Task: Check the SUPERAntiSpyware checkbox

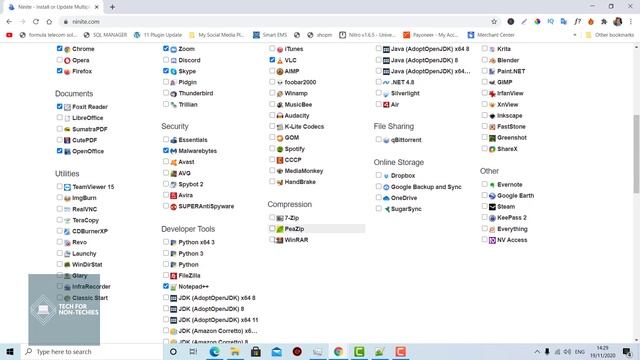Action: tap(166, 206)
